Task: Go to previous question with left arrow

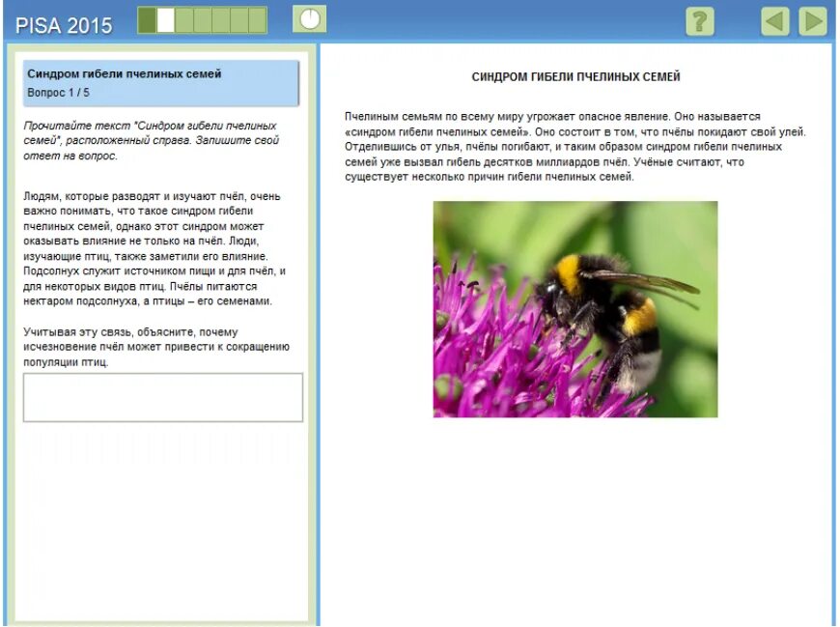Action: (774, 22)
